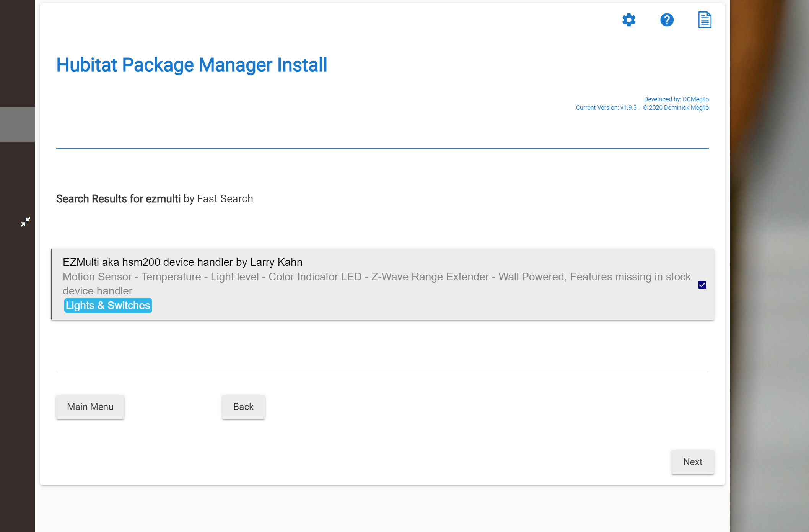Click the collapse arrows sidebar icon
This screenshot has height=532, width=809.
26,222
